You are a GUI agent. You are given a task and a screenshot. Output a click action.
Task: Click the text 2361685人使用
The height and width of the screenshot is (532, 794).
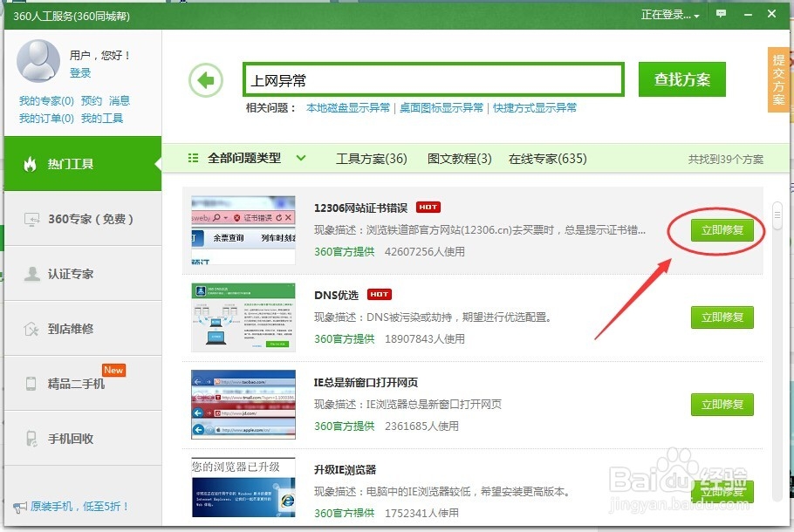pyautogui.click(x=421, y=426)
